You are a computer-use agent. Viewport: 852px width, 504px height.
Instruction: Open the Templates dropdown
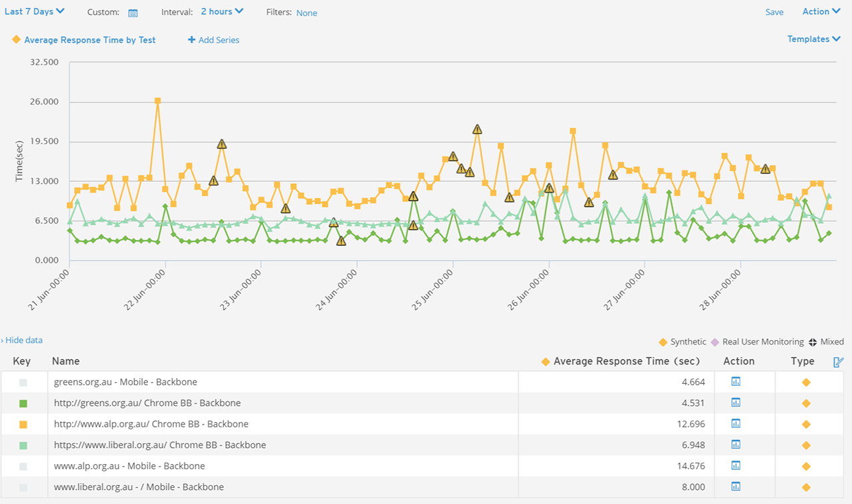(x=813, y=39)
